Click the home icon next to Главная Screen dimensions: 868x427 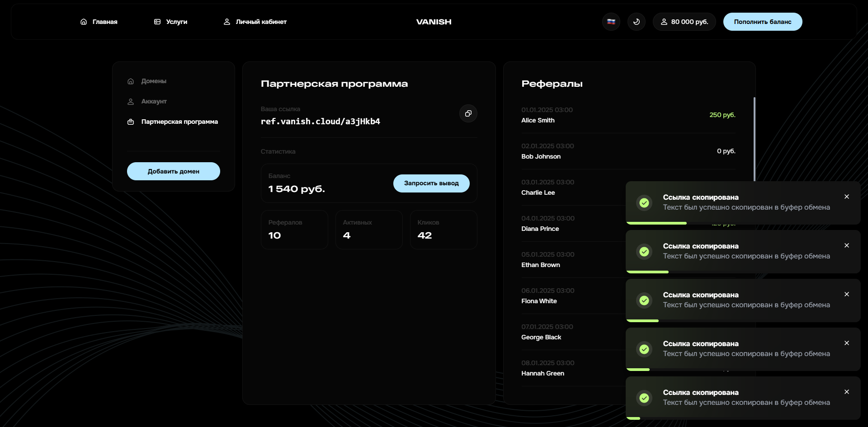(83, 21)
